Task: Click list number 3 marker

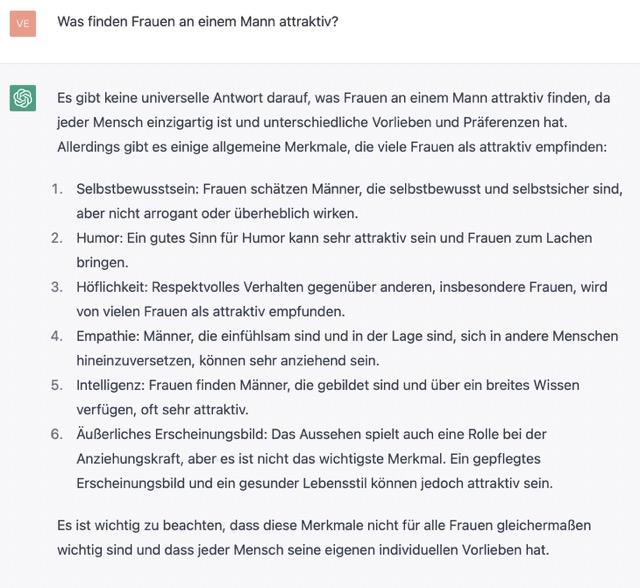Action: pyautogui.click(x=56, y=287)
